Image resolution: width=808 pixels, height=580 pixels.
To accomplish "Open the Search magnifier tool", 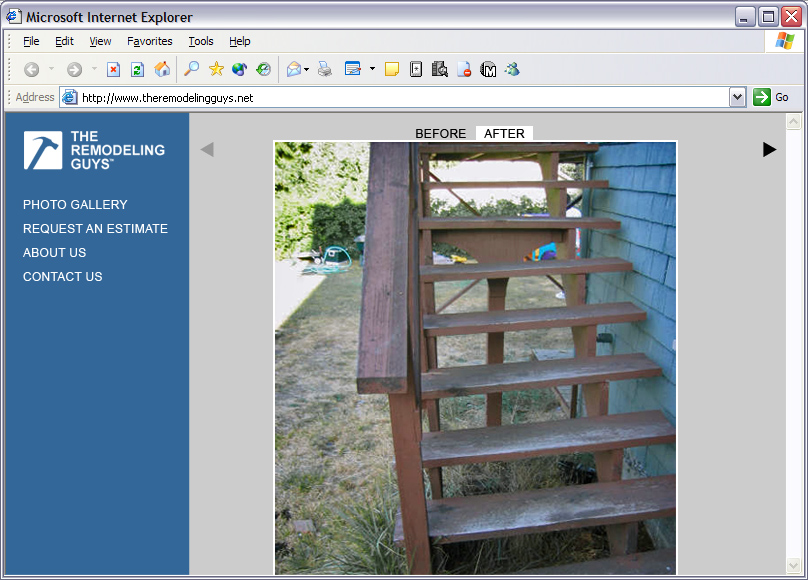I will pos(191,69).
